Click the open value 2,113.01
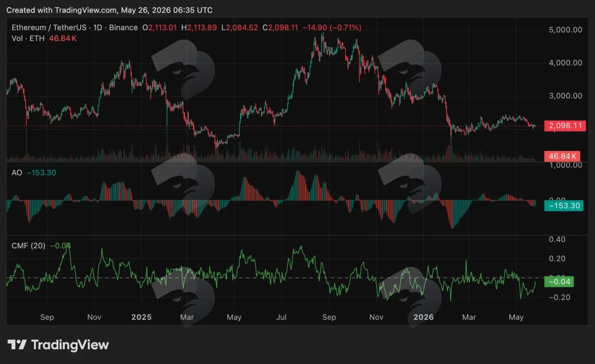The image size is (595, 364). pos(163,28)
